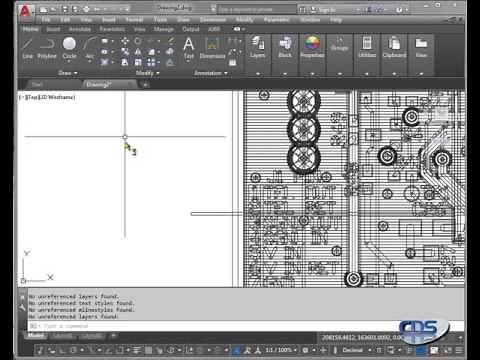Toggle lineweight display in status bar

(x=137, y=350)
